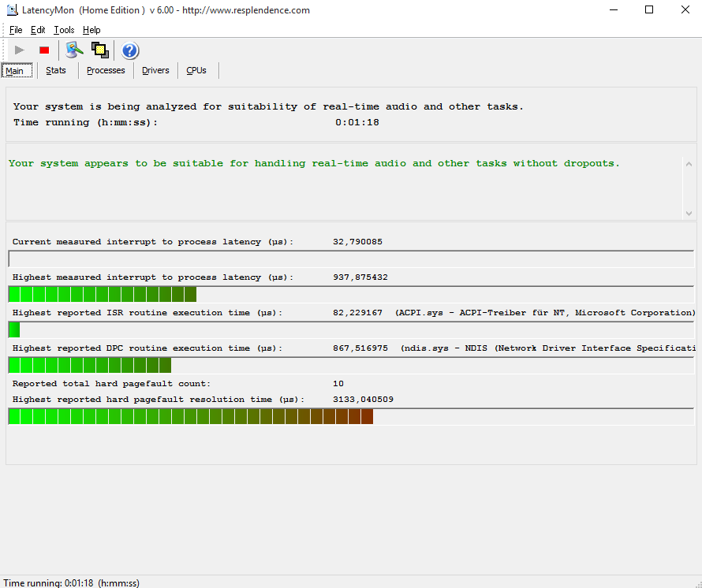Click the yellow overlapping windows toolbar icon

point(99,50)
